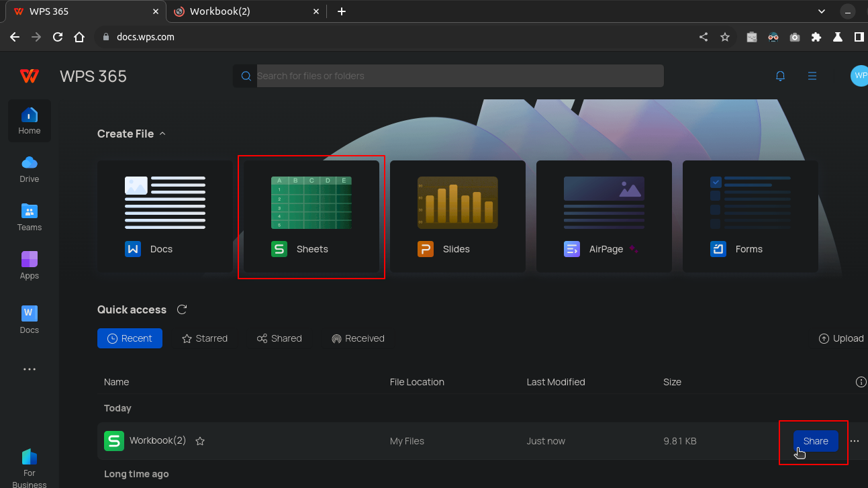Go back in browser history
The height and width of the screenshot is (488, 868).
[x=15, y=37]
